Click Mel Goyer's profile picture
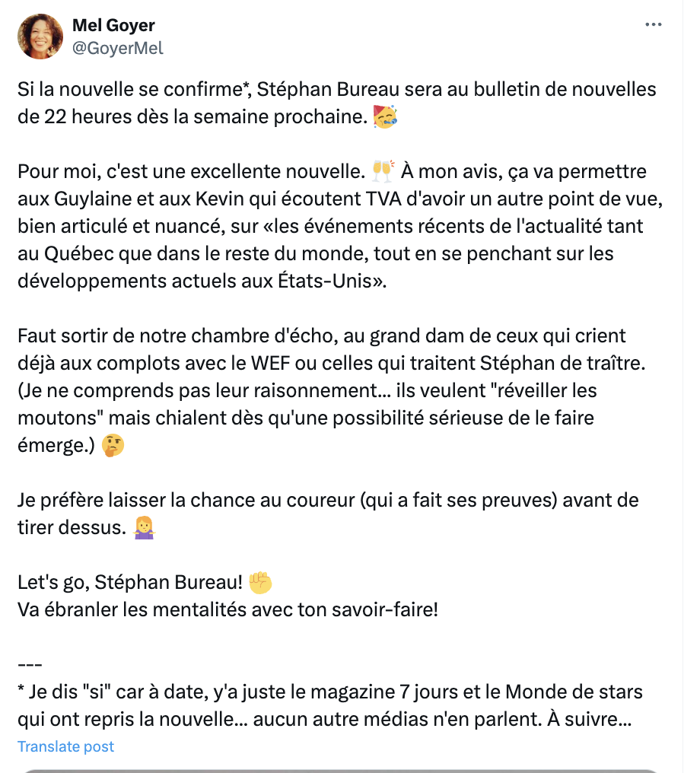700x773 pixels. coord(40,37)
